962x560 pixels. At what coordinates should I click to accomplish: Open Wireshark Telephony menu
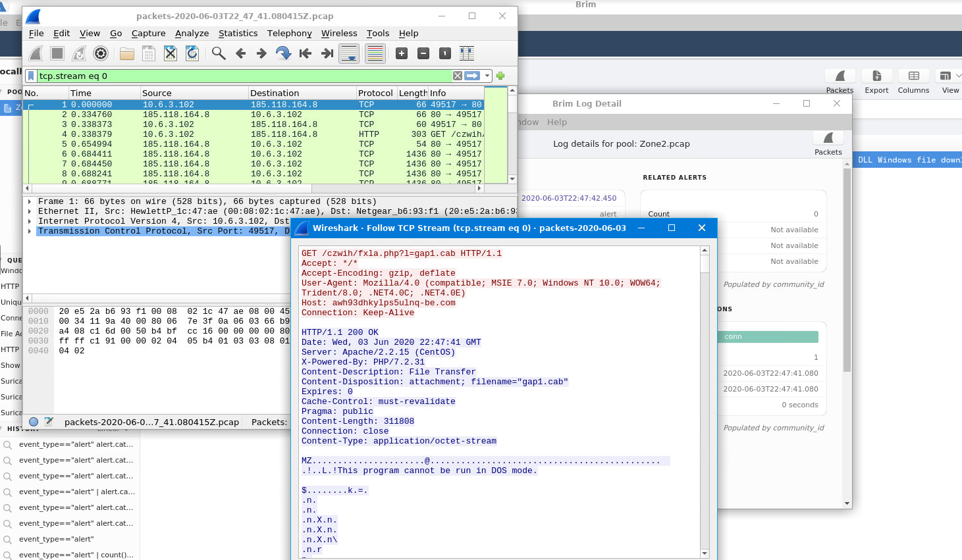[x=289, y=33]
